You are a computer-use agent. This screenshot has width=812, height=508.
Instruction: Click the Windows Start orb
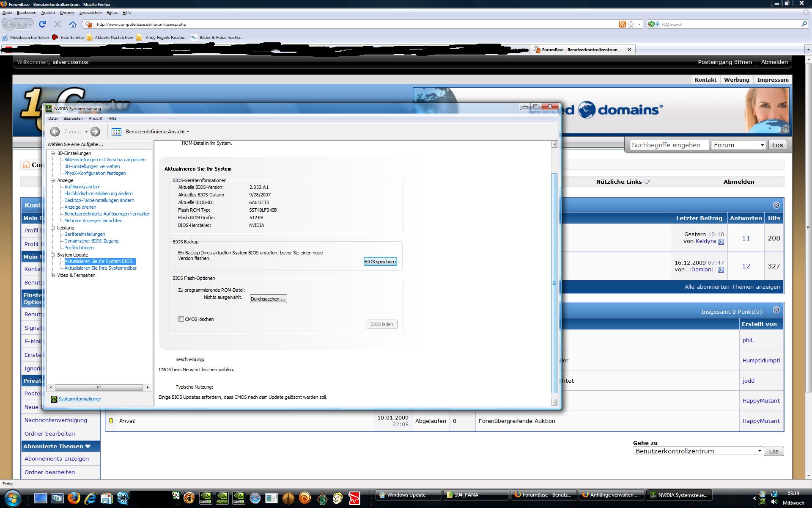coord(13,498)
